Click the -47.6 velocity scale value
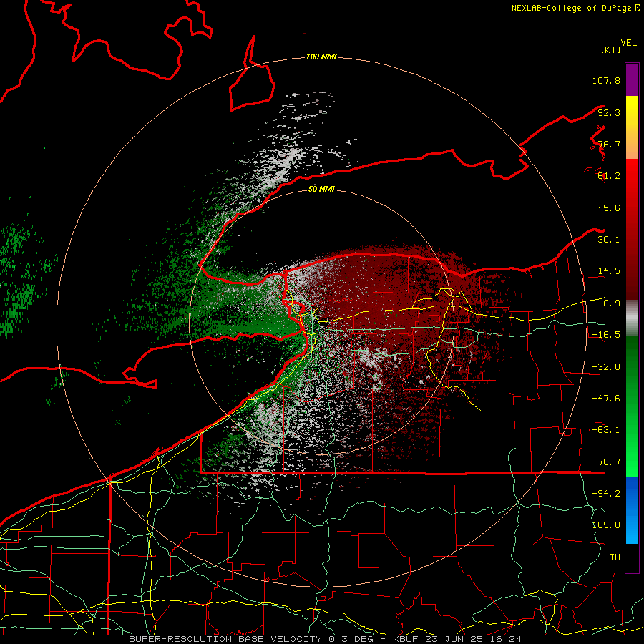The height and width of the screenshot is (644, 644). (x=606, y=399)
